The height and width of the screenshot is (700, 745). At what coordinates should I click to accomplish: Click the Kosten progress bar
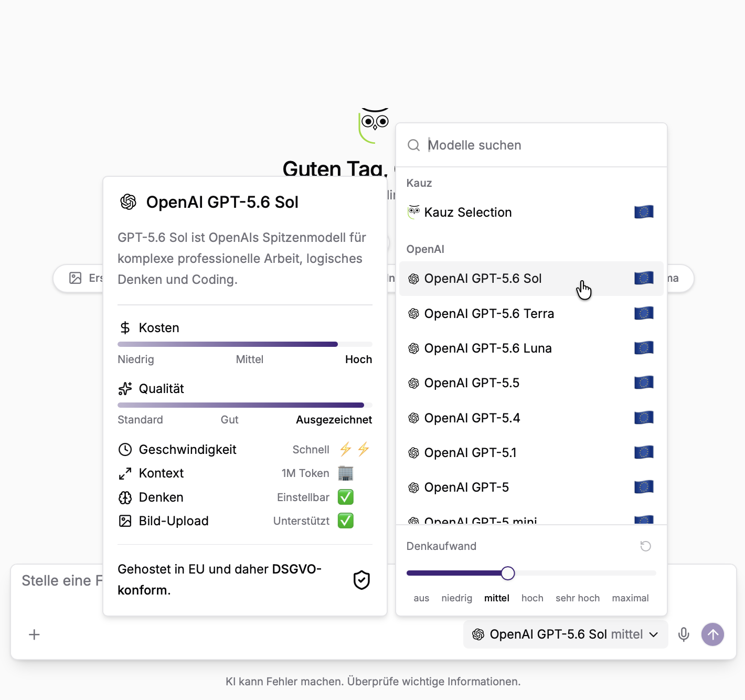(245, 344)
